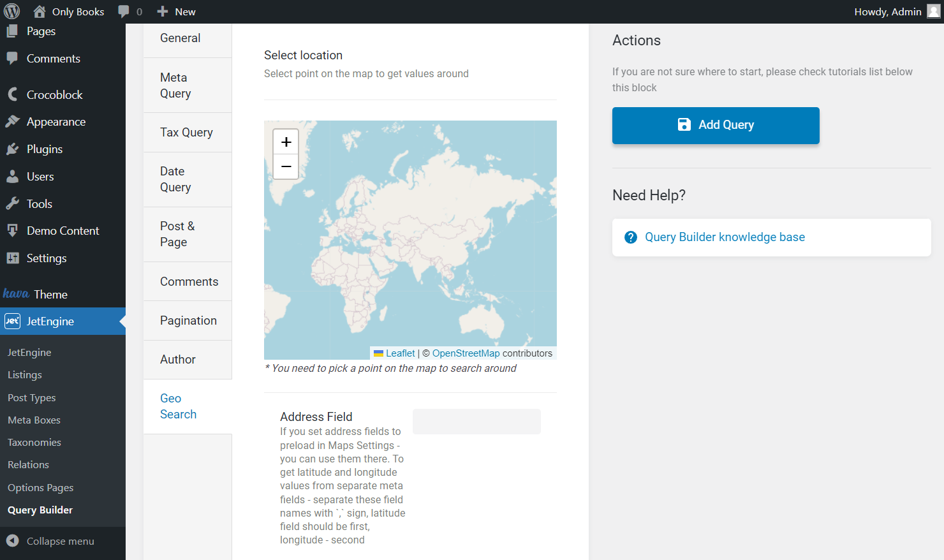Image resolution: width=944 pixels, height=560 pixels.
Task: Click the Crocoblock crescent icon
Action: click(x=12, y=94)
